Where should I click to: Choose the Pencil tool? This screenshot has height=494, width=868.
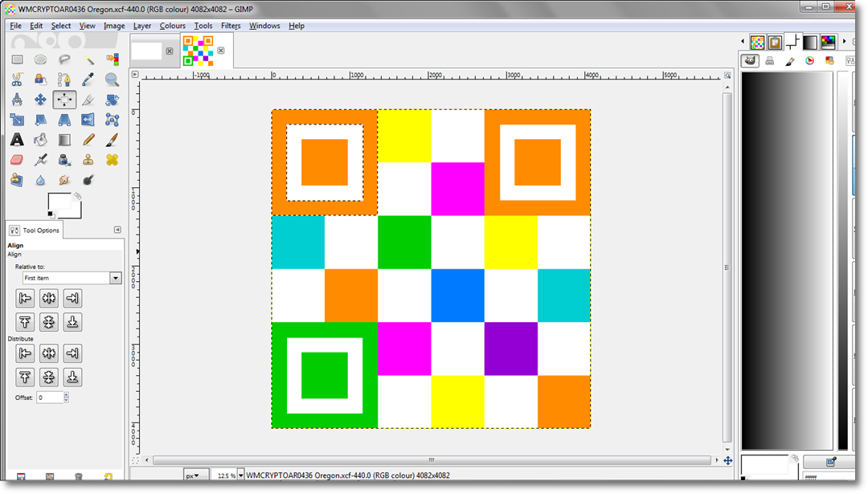88,140
